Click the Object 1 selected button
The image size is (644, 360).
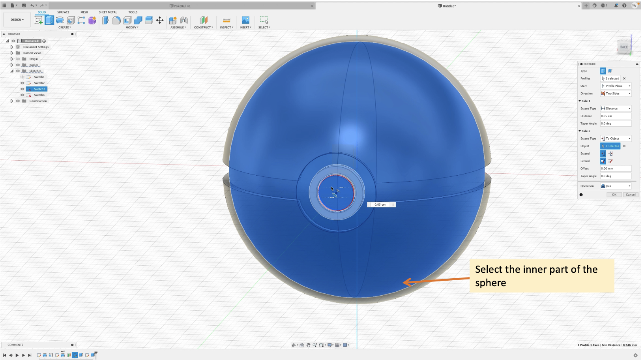pyautogui.click(x=610, y=146)
